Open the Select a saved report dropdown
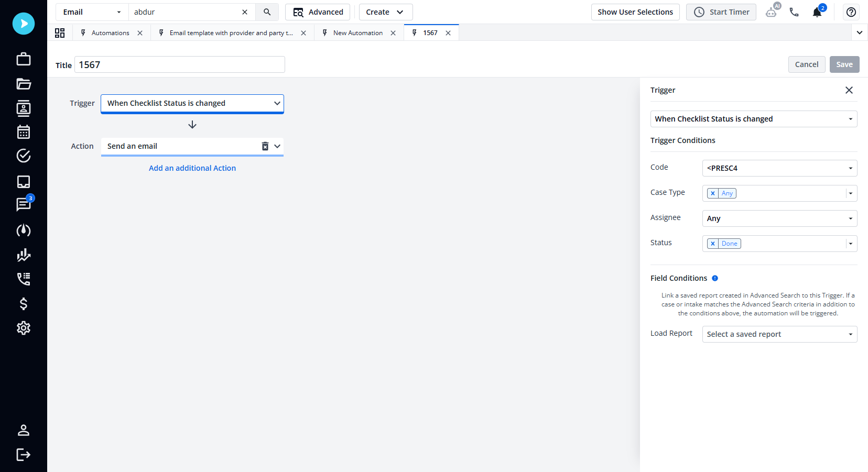This screenshot has width=868, height=472. click(779, 334)
